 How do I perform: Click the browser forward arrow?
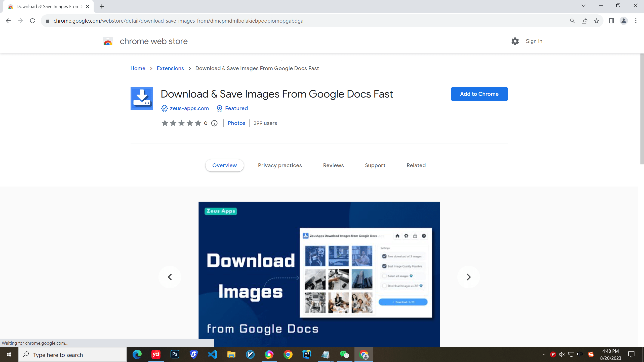pyautogui.click(x=20, y=21)
